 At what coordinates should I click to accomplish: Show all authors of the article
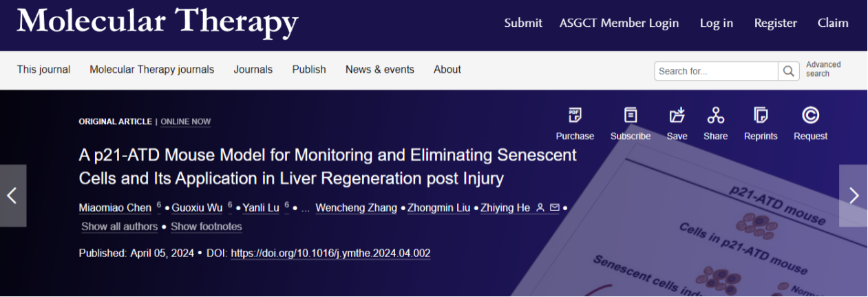[x=119, y=227]
